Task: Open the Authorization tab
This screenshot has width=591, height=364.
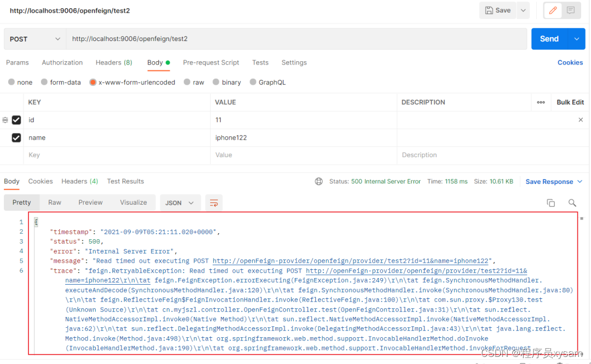Action: point(62,62)
